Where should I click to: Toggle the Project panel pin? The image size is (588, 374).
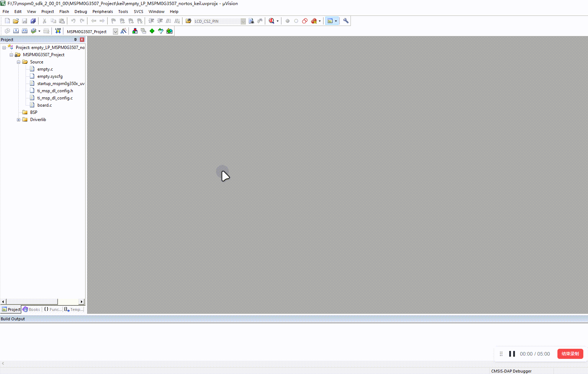(x=75, y=40)
